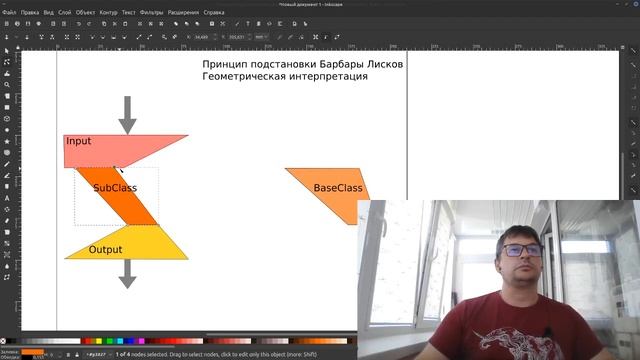This screenshot has height=360, width=640.
Task: Pick the green swatch in the palette
Action: [109, 341]
